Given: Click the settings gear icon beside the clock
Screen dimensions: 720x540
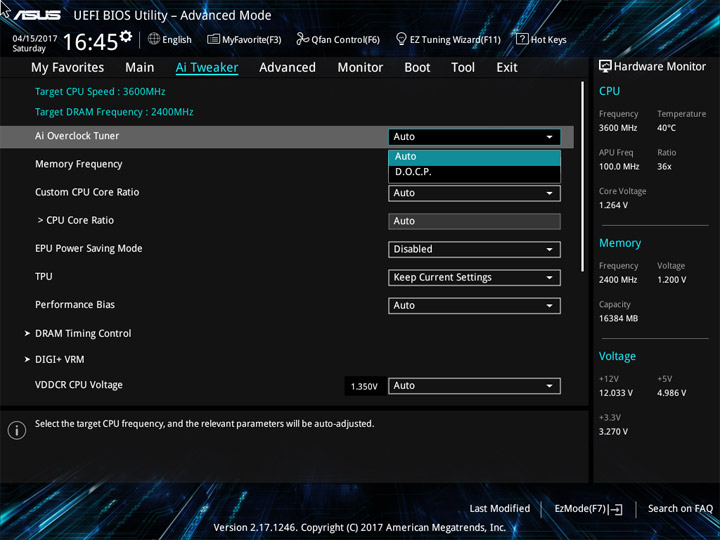Looking at the screenshot, I should tap(126, 36).
